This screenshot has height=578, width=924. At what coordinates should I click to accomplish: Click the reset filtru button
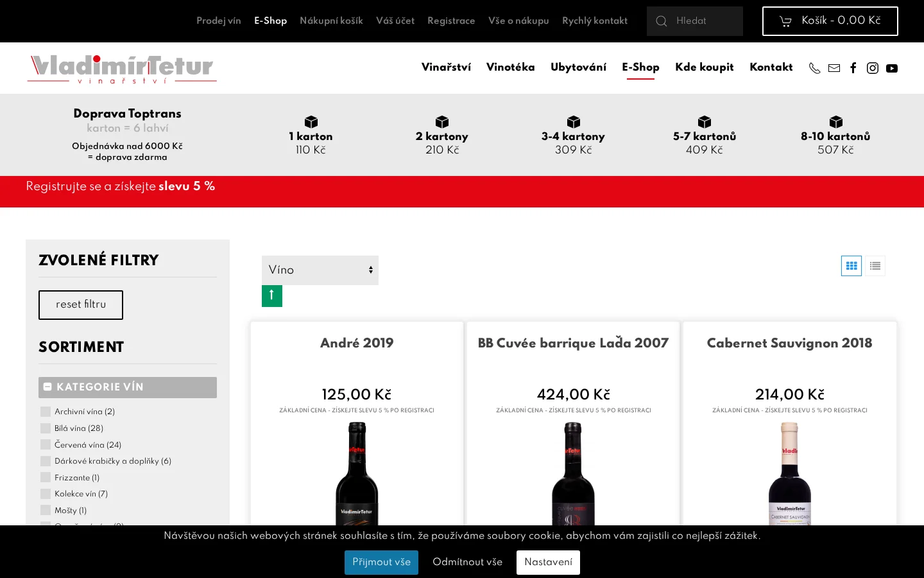[x=81, y=305]
